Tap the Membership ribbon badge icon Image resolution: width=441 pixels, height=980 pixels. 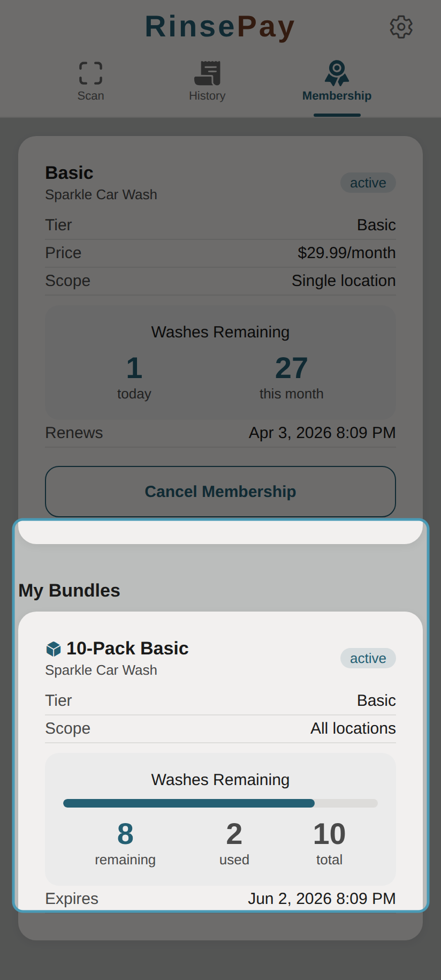(337, 73)
